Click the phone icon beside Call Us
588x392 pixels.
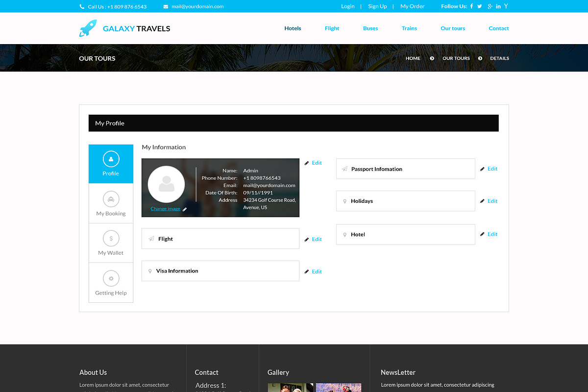[82, 6]
